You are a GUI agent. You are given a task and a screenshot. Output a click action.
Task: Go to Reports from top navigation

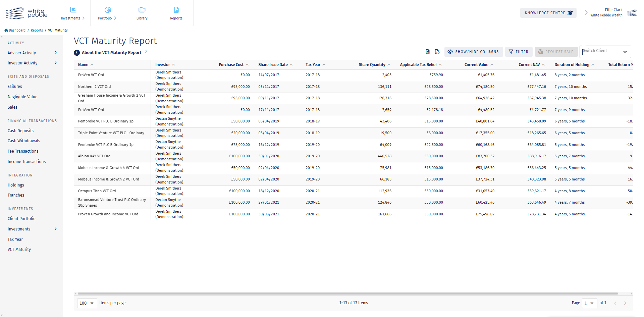point(176,13)
